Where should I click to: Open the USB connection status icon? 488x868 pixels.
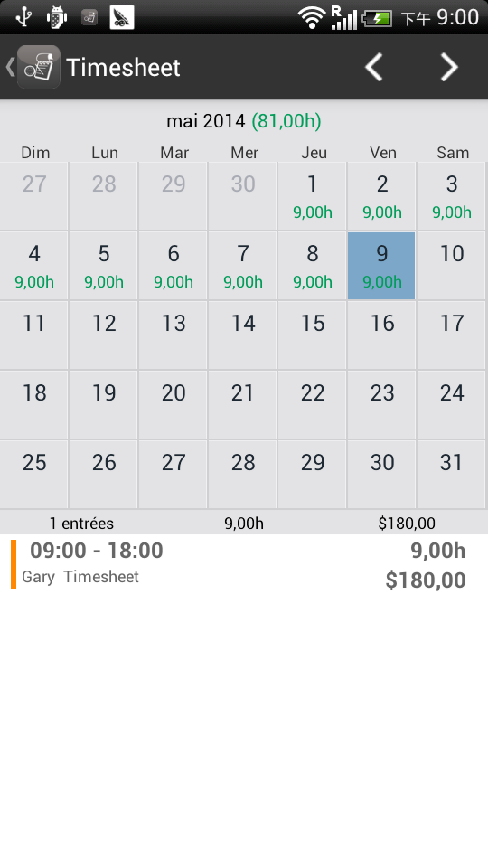pos(23,17)
